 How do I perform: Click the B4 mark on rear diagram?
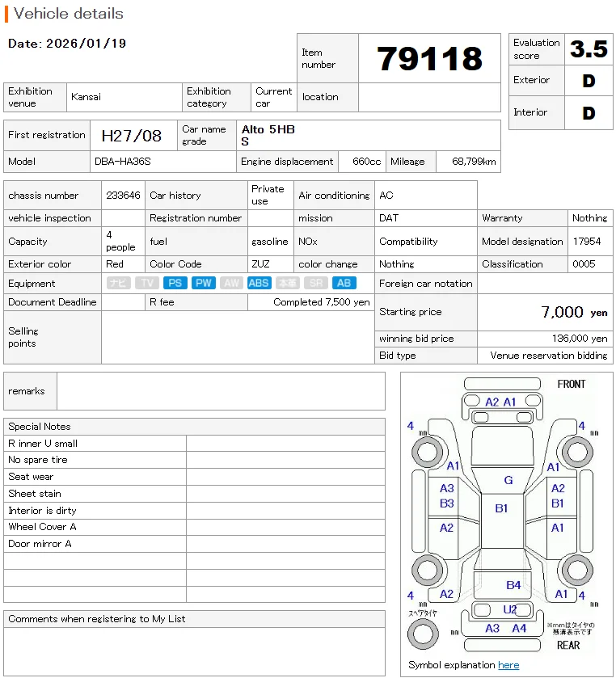click(513, 585)
